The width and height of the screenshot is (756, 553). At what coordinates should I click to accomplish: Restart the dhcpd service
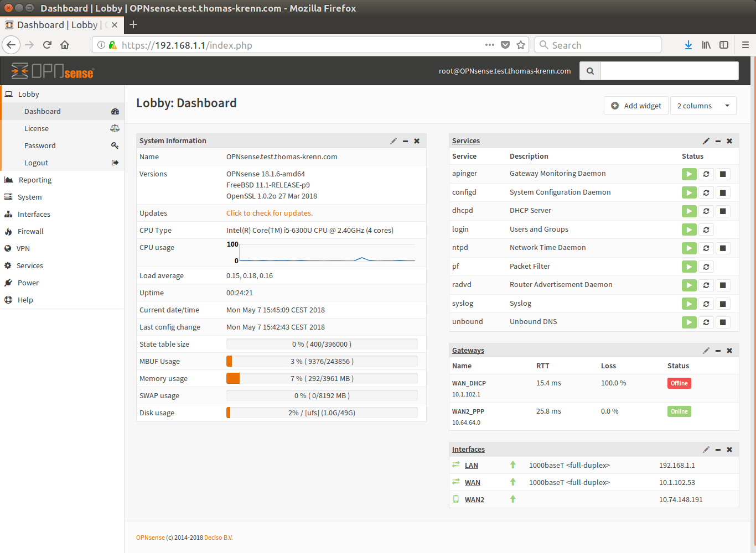coord(706,211)
